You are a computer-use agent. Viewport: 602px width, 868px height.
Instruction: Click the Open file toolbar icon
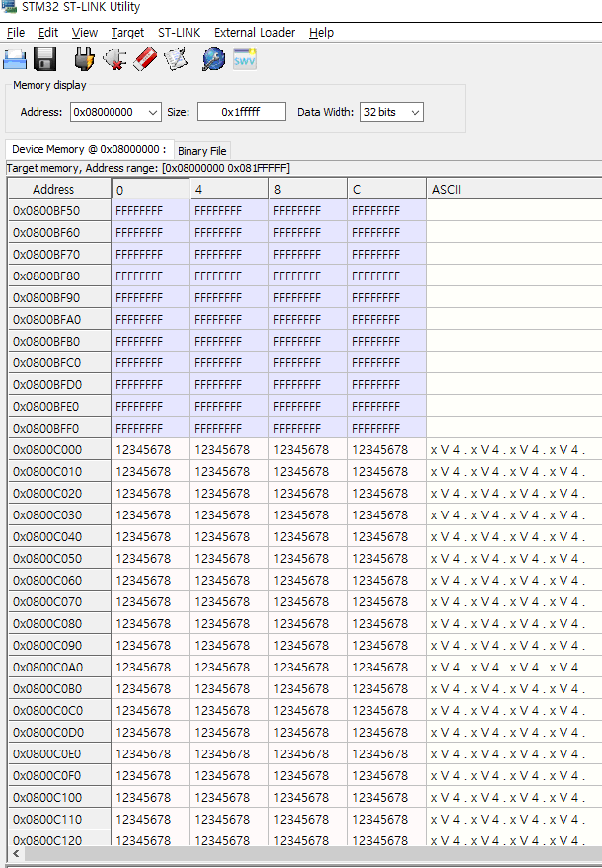15,60
